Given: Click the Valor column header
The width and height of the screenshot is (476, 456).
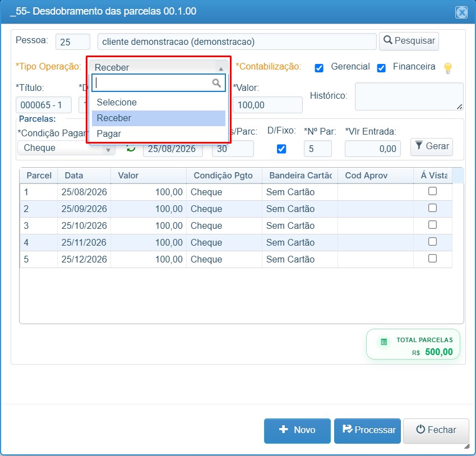Looking at the screenshot, I should pyautogui.click(x=149, y=176).
